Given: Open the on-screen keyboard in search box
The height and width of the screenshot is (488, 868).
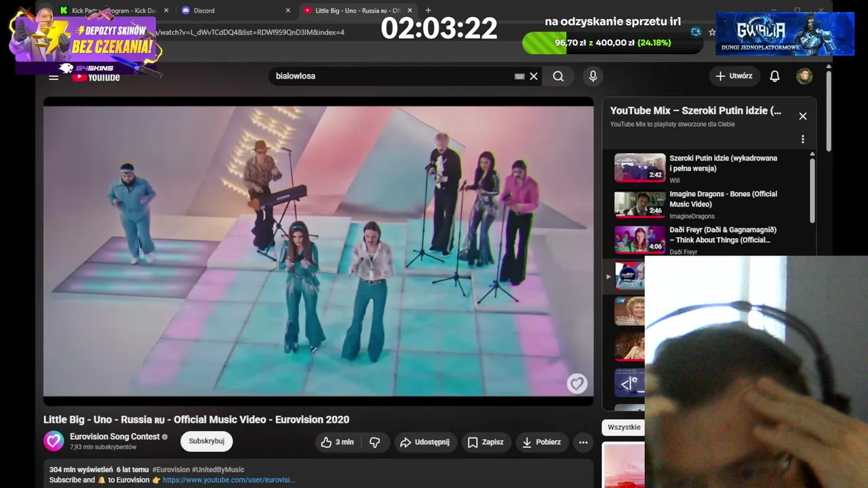Looking at the screenshot, I should pos(519,77).
